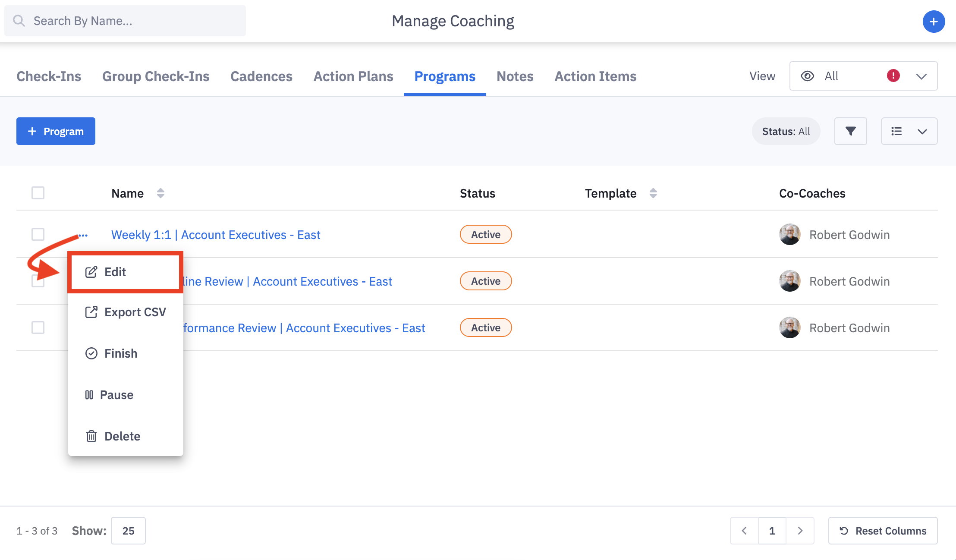
Task: Expand the View All dropdown
Action: (921, 76)
